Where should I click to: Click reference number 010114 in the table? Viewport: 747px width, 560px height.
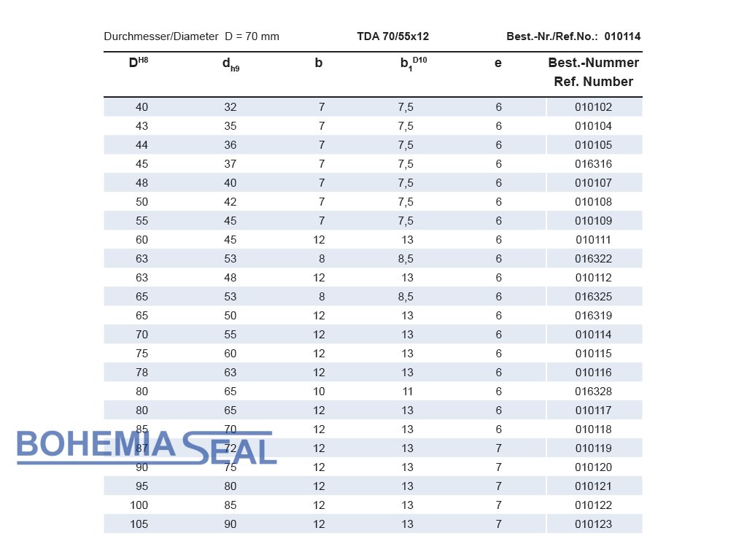pyautogui.click(x=593, y=335)
